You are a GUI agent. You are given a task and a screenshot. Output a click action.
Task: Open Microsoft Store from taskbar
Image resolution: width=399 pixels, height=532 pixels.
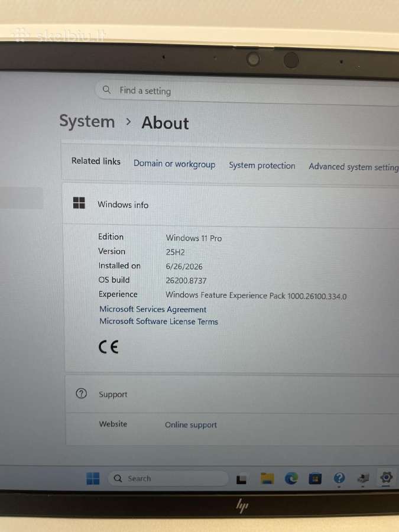315,479
